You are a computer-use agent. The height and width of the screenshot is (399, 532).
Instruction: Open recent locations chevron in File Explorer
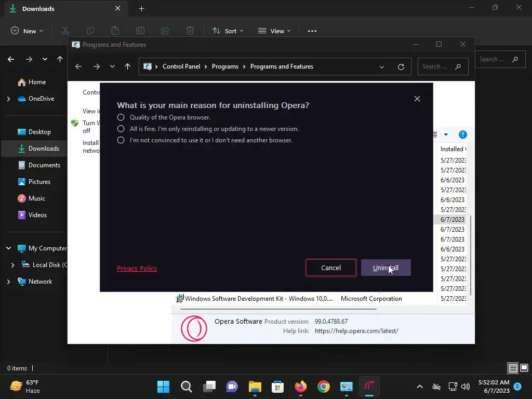(45, 59)
